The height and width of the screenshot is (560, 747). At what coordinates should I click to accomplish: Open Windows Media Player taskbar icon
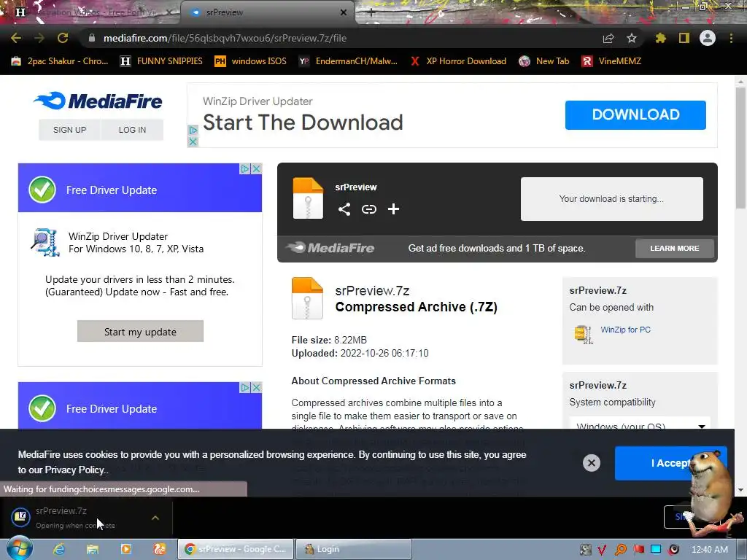pyautogui.click(x=125, y=549)
